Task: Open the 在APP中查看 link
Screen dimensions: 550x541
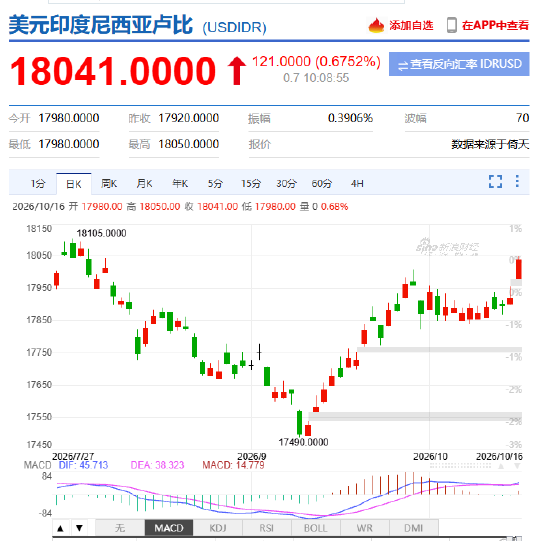Action: (495, 25)
